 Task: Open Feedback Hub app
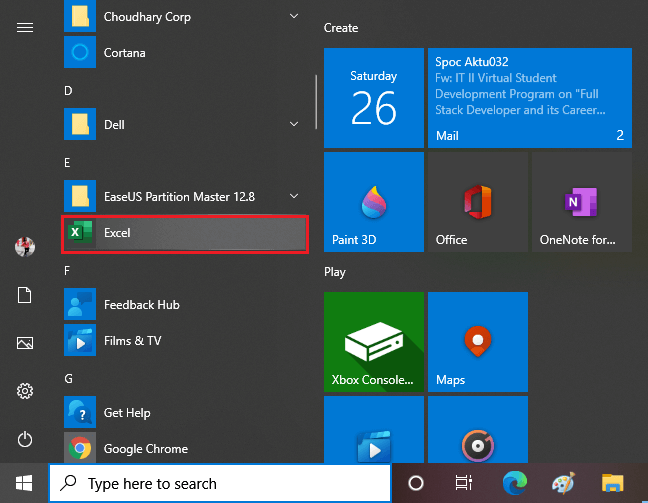coord(185,305)
